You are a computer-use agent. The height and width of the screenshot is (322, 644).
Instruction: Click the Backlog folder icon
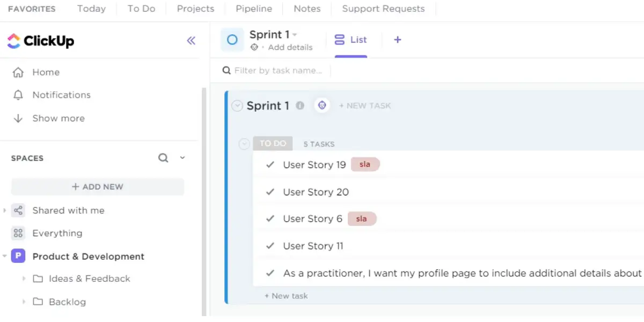pos(38,302)
